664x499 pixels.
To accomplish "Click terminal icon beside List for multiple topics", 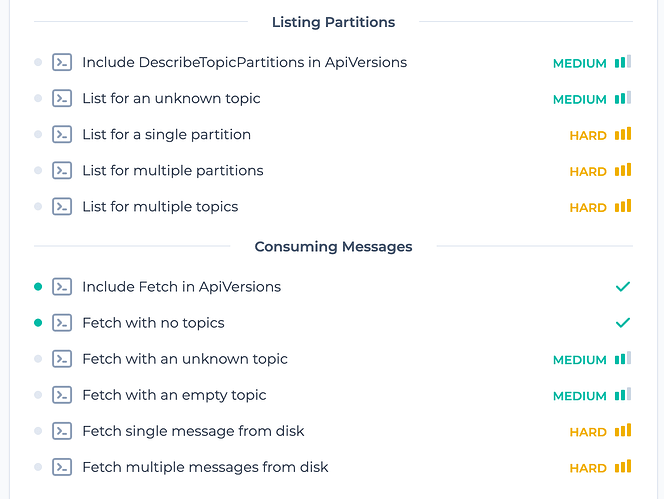I will pos(62,206).
